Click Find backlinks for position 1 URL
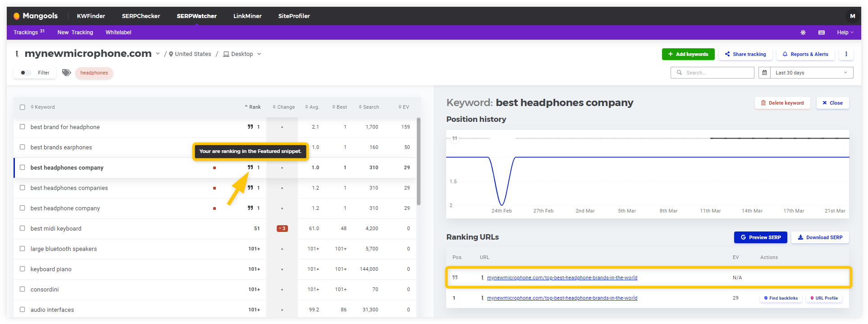 click(781, 298)
